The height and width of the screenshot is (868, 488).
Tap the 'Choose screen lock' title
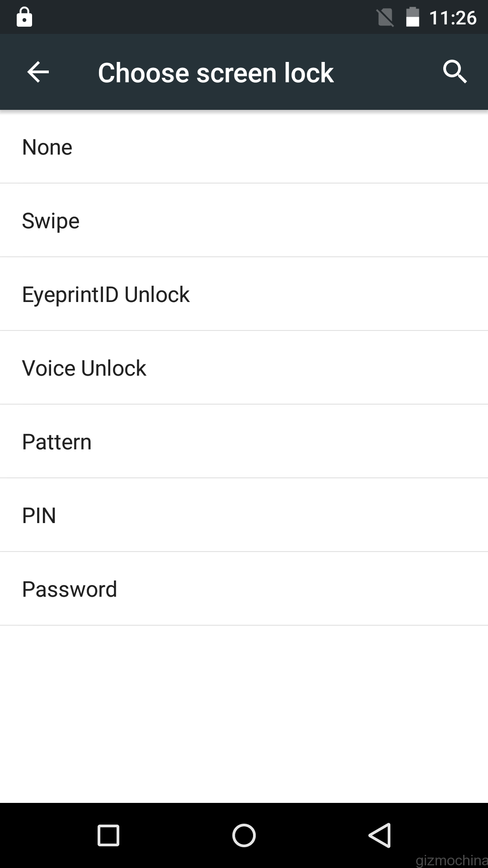coord(216,73)
